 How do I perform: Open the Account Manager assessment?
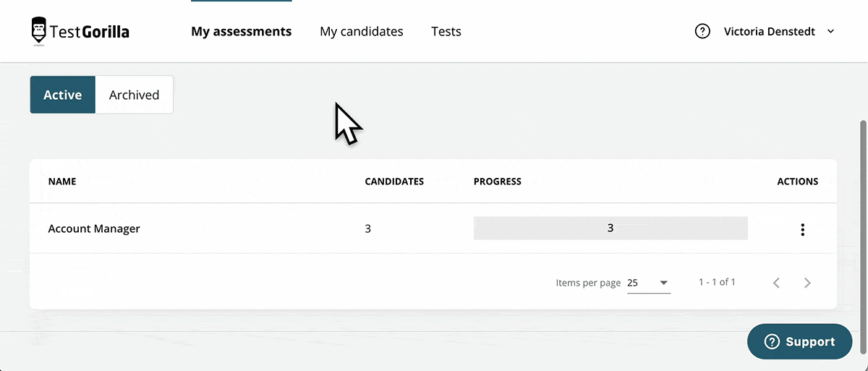pyautogui.click(x=94, y=229)
